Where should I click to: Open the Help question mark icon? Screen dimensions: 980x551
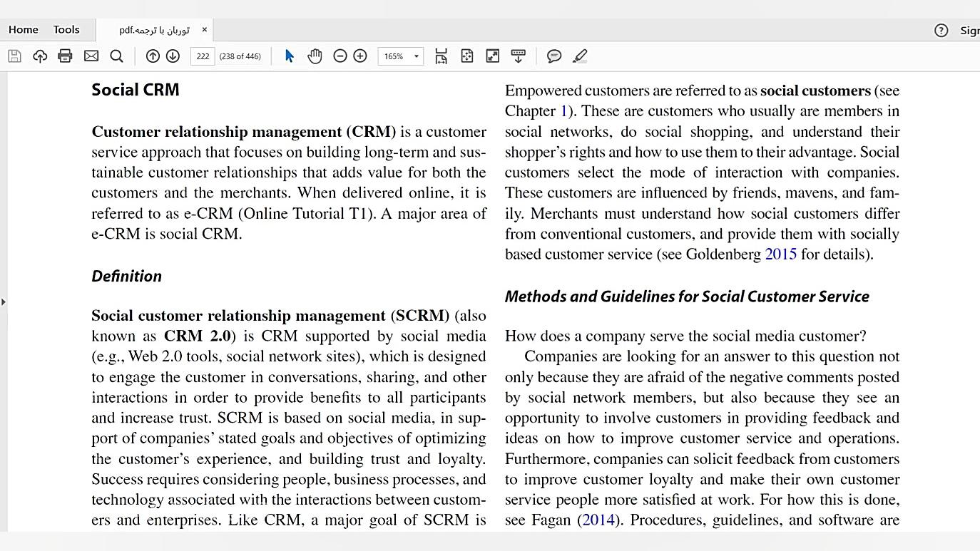(x=941, y=30)
